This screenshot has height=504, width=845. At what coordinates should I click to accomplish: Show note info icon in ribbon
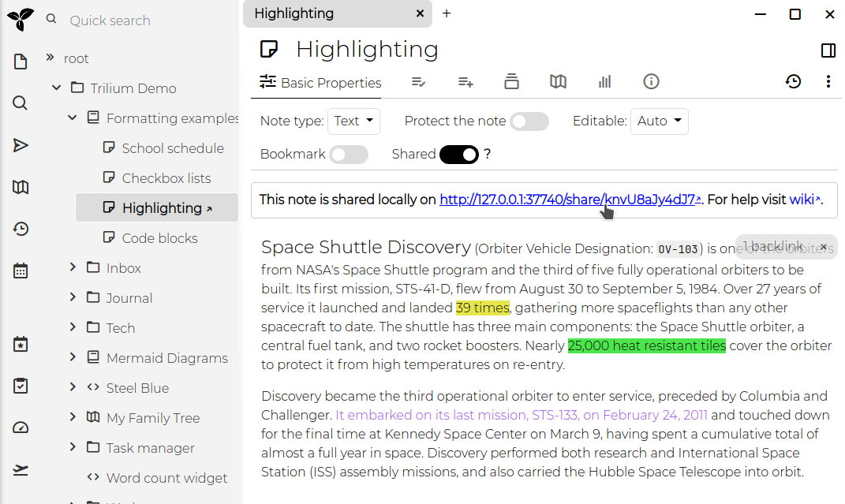[x=651, y=82]
